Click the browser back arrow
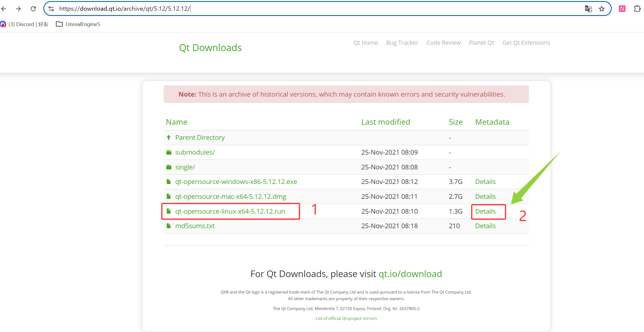Image resolution: width=644 pixels, height=332 pixels. click(4, 9)
